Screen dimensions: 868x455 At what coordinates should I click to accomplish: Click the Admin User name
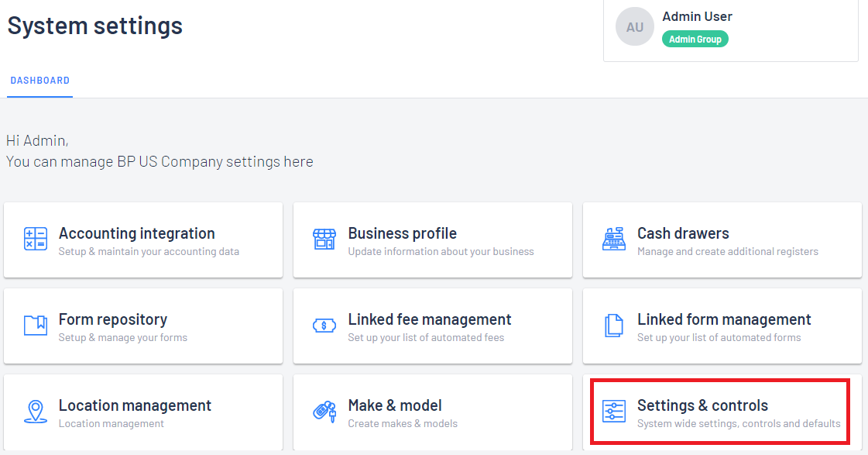698,16
